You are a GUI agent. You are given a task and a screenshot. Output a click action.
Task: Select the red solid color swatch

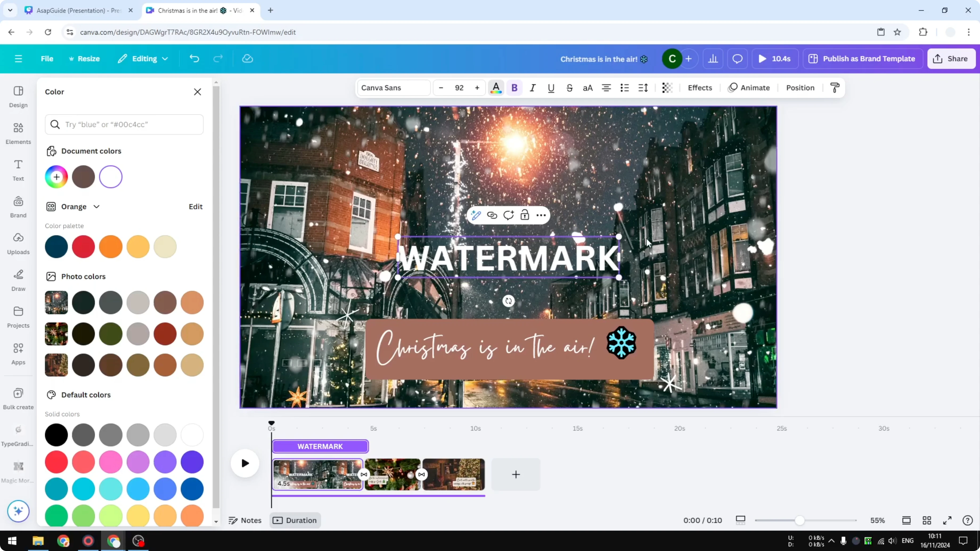(x=56, y=462)
